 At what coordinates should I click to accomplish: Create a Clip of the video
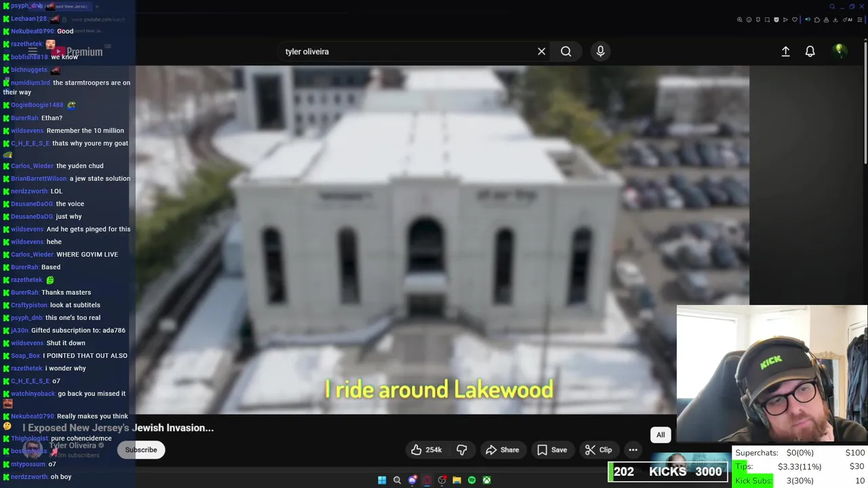(x=598, y=449)
